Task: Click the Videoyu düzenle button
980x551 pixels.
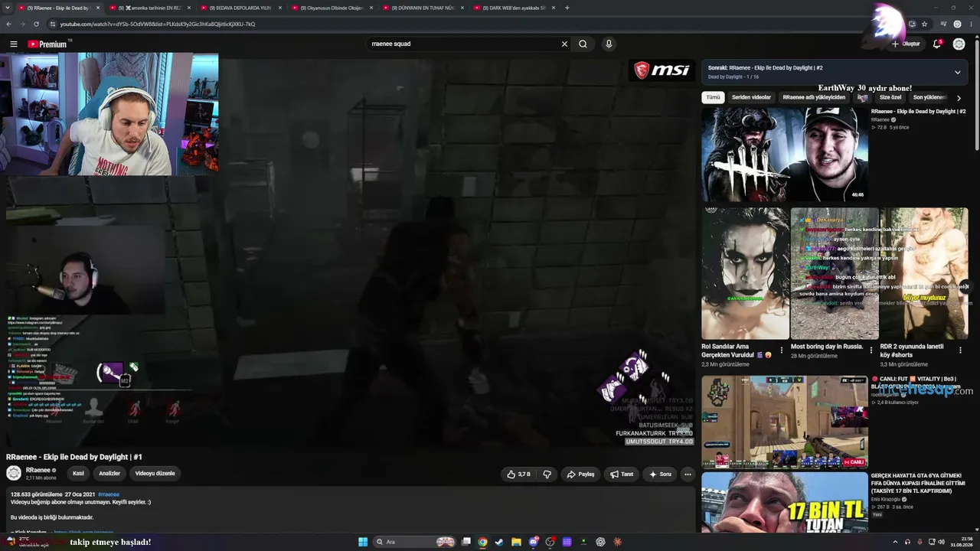Action: [x=155, y=474]
